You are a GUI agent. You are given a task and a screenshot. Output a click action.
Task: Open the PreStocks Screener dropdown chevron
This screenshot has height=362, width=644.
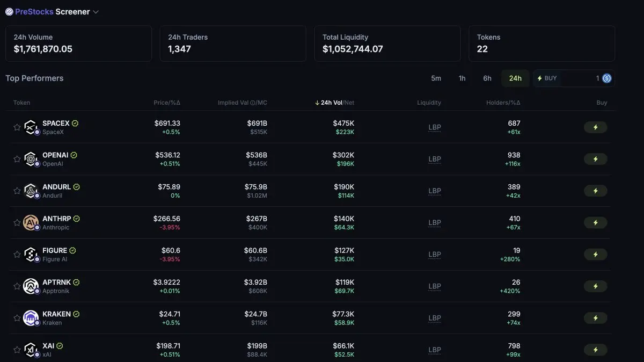(96, 12)
